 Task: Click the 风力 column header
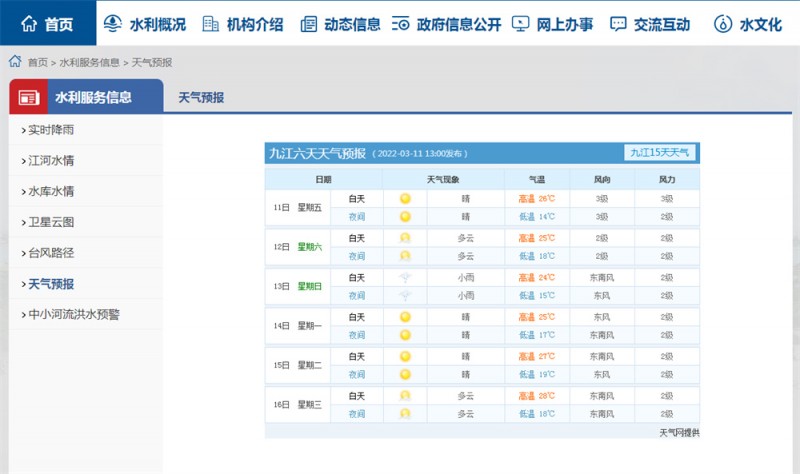click(667, 179)
